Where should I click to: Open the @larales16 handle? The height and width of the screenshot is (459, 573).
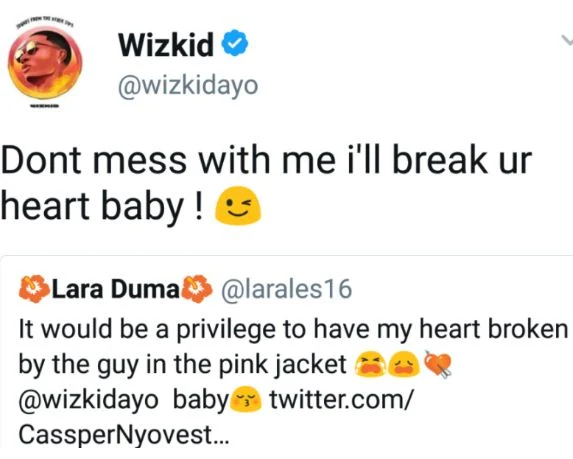[286, 289]
